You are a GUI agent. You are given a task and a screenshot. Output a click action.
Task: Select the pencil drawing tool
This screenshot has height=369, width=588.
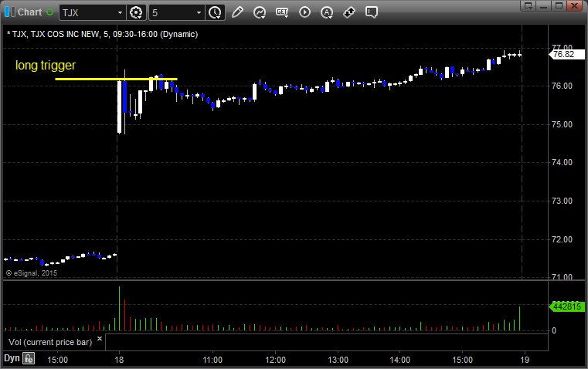coord(237,12)
